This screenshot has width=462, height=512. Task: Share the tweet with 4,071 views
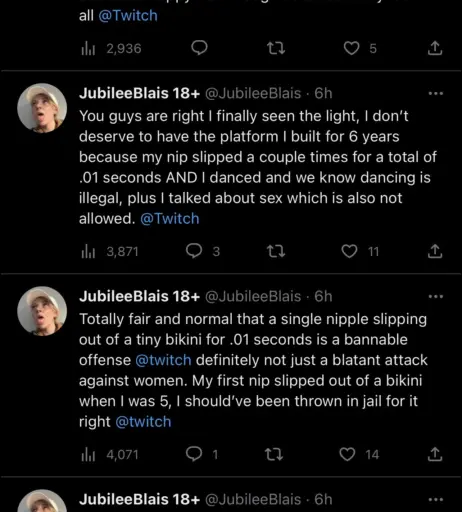435,454
